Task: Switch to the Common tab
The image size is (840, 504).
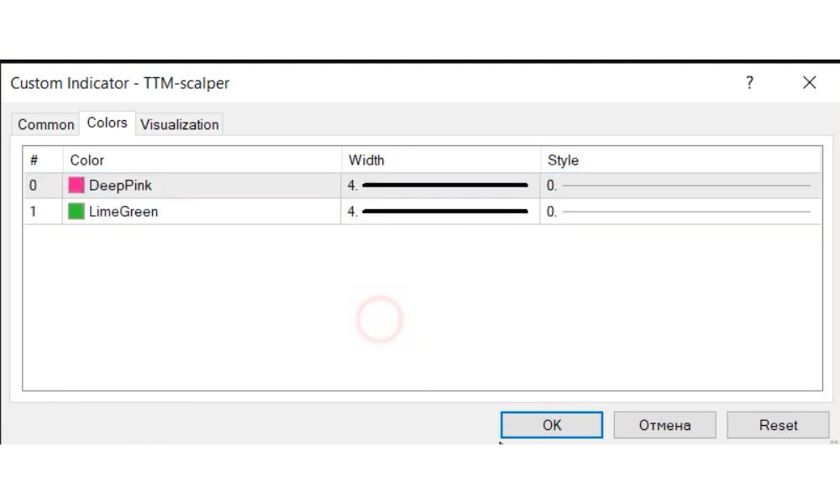Action: [x=46, y=124]
